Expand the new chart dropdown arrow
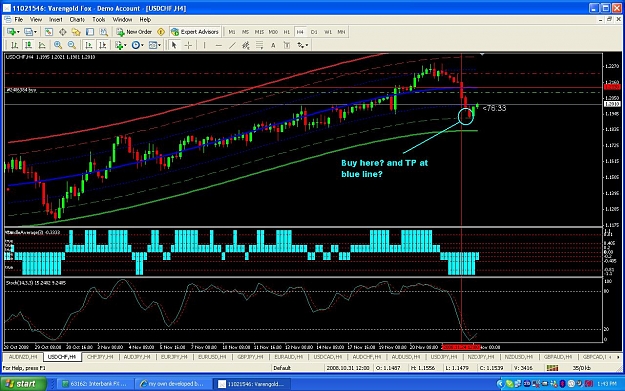 (x=18, y=32)
